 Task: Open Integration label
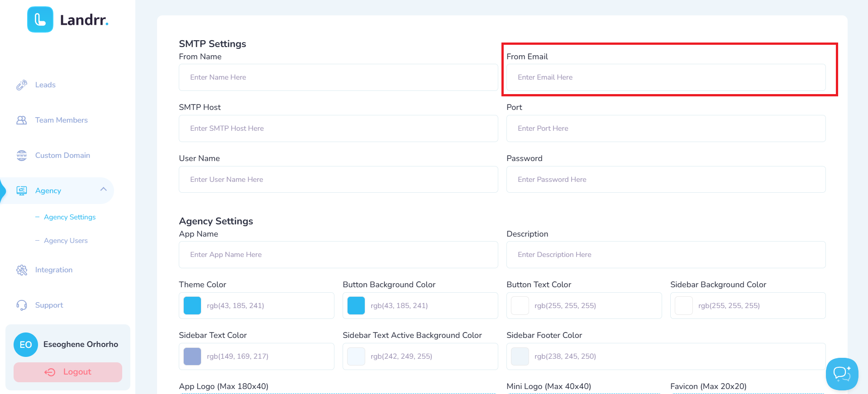[x=54, y=270]
